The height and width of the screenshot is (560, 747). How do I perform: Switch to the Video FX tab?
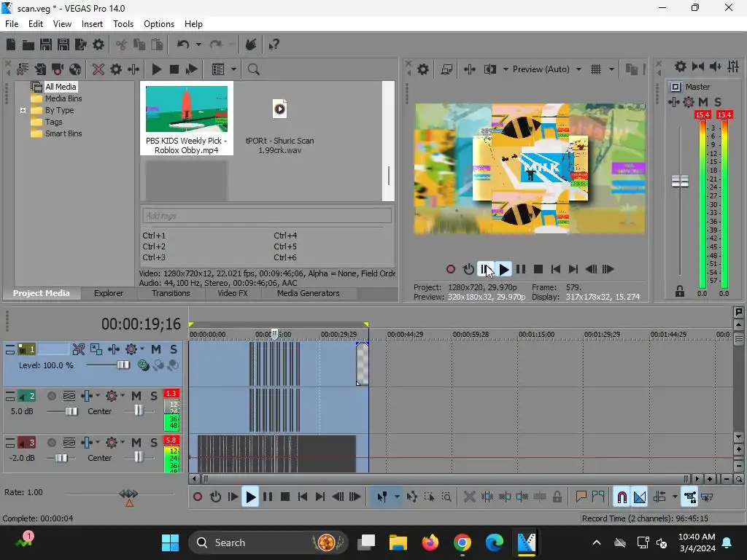233,293
